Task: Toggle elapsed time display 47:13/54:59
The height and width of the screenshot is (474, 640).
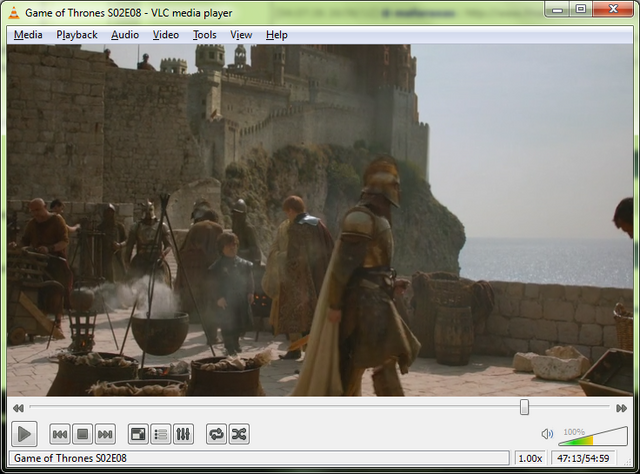Action: tap(583, 458)
